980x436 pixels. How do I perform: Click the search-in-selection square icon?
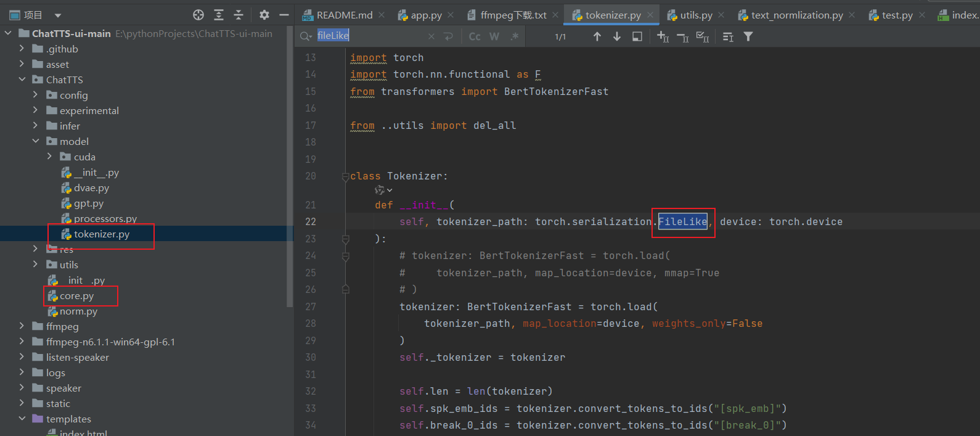[x=637, y=36]
